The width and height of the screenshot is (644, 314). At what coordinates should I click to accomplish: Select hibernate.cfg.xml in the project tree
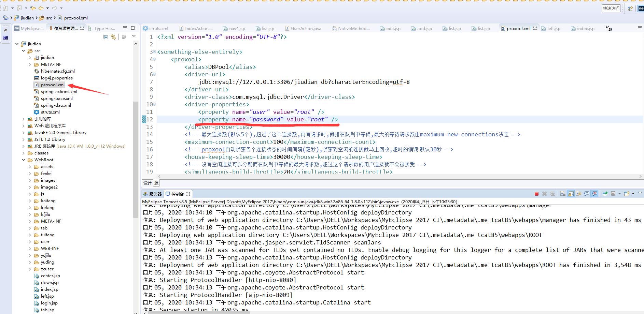click(x=57, y=71)
